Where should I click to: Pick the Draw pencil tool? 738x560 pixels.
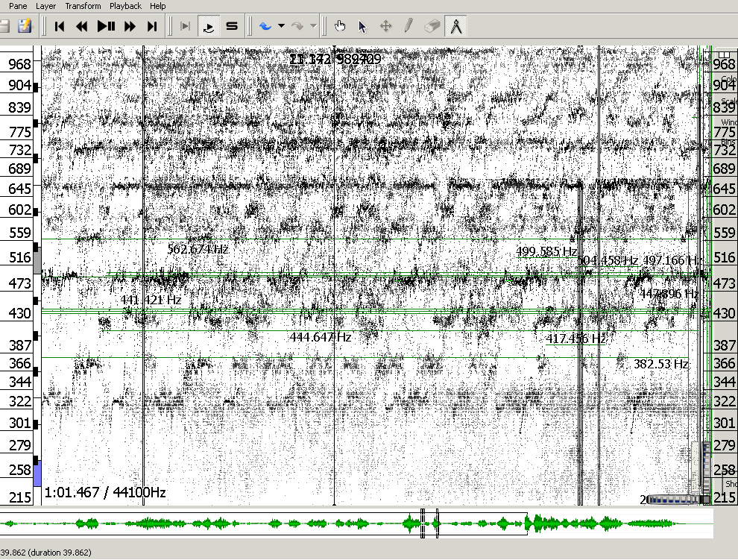point(409,27)
